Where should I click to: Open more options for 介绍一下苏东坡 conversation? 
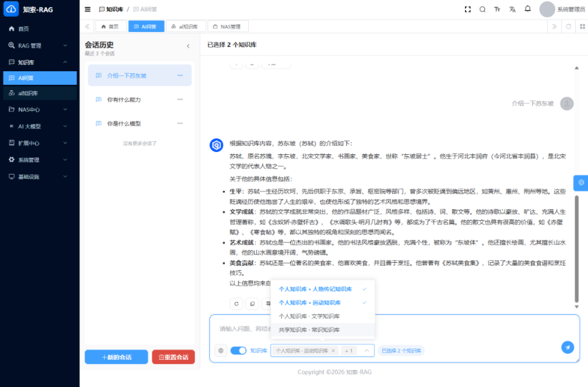pos(180,75)
